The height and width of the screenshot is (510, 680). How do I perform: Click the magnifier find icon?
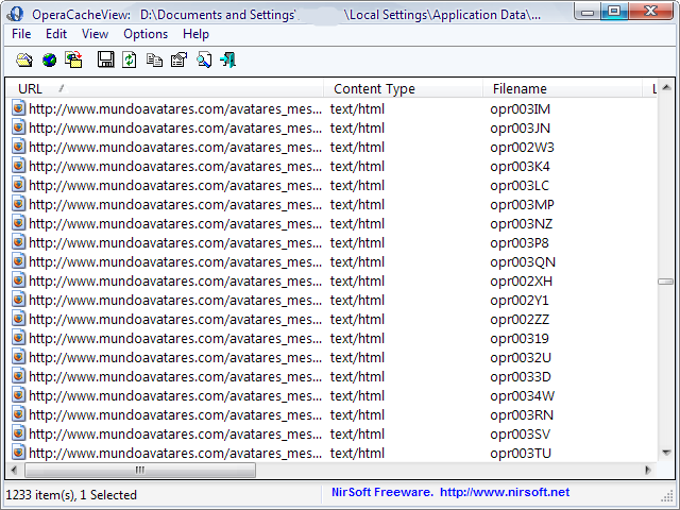coord(204,60)
